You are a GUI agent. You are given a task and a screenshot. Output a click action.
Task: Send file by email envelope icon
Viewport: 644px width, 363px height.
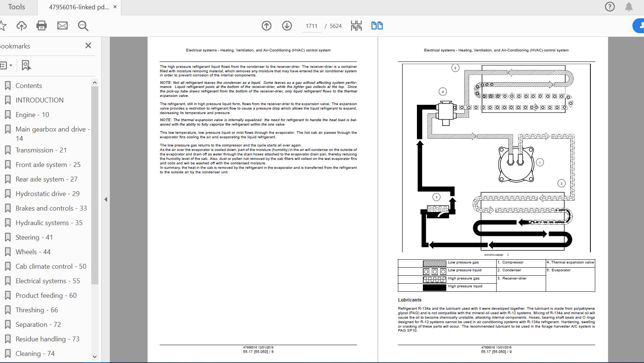click(x=63, y=26)
